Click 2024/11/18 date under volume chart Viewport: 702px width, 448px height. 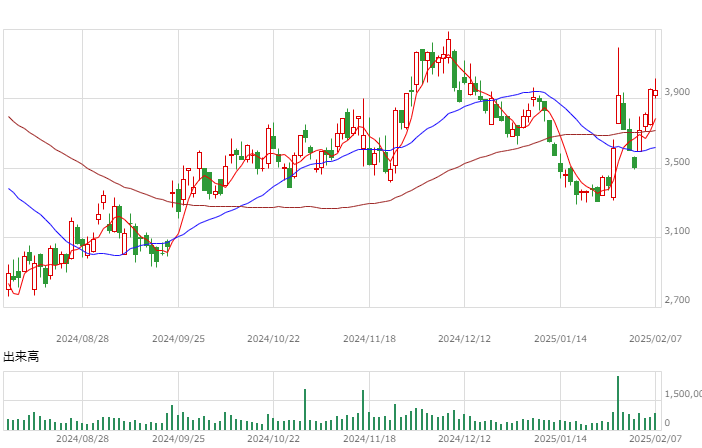coord(369,439)
